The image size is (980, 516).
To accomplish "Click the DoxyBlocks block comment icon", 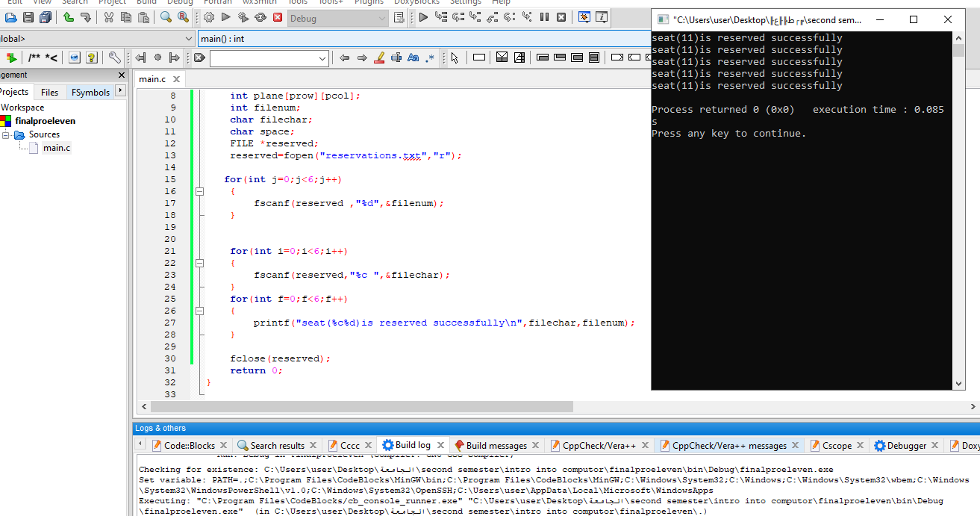I will [x=34, y=57].
